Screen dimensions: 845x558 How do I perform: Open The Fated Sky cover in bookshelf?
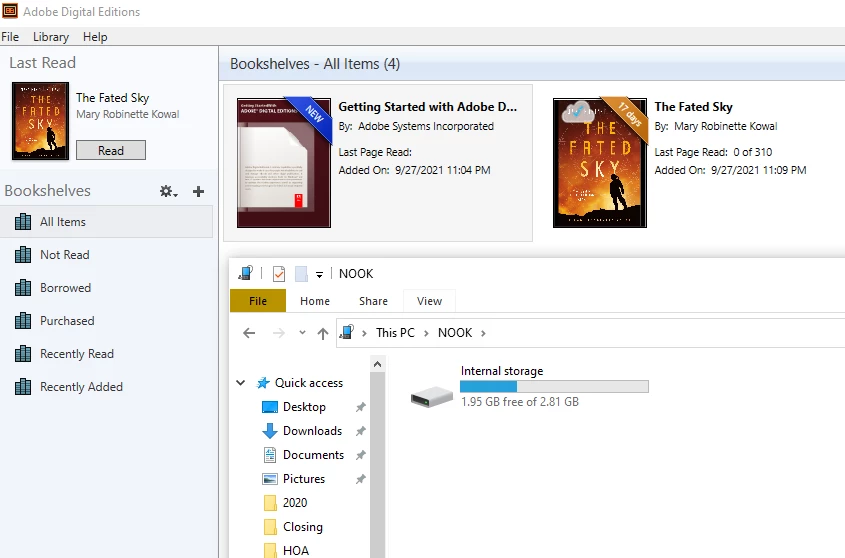tap(600, 163)
